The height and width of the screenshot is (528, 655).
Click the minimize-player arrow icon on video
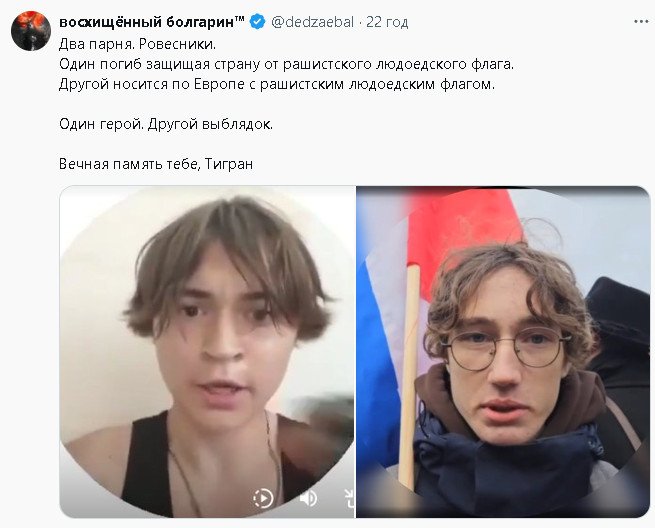pos(349,498)
